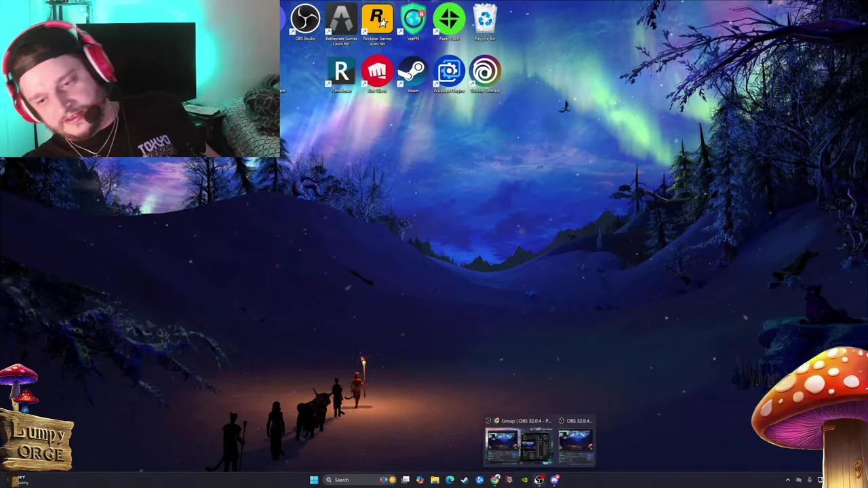Click the microphone tray icon

(810, 480)
